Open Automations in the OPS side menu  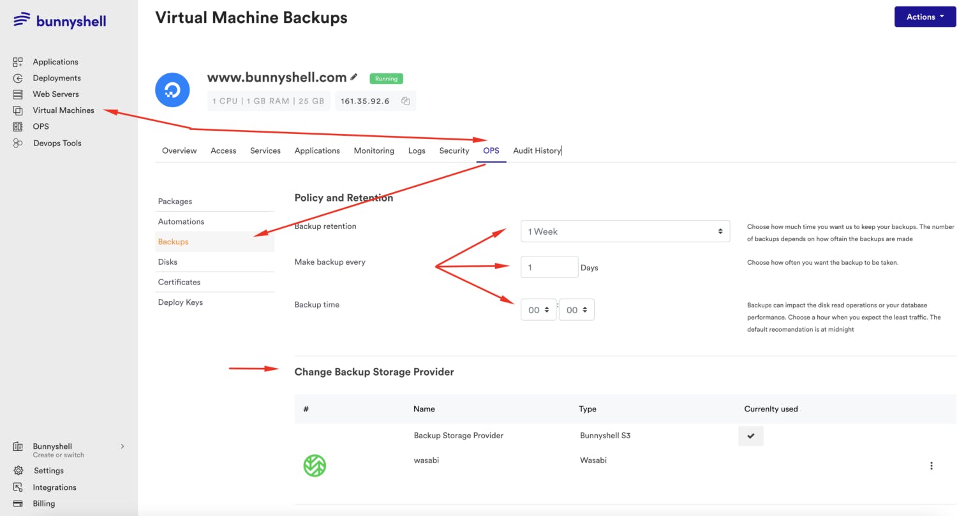(x=181, y=222)
